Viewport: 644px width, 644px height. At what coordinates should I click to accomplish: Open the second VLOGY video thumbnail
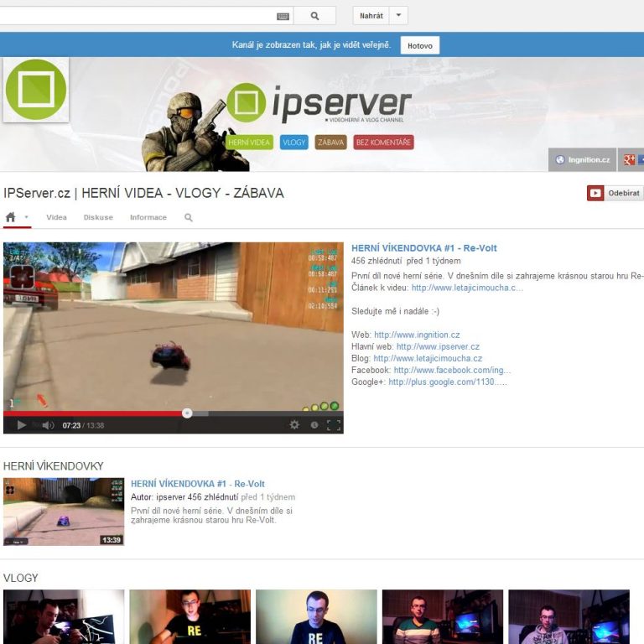tap(190, 617)
